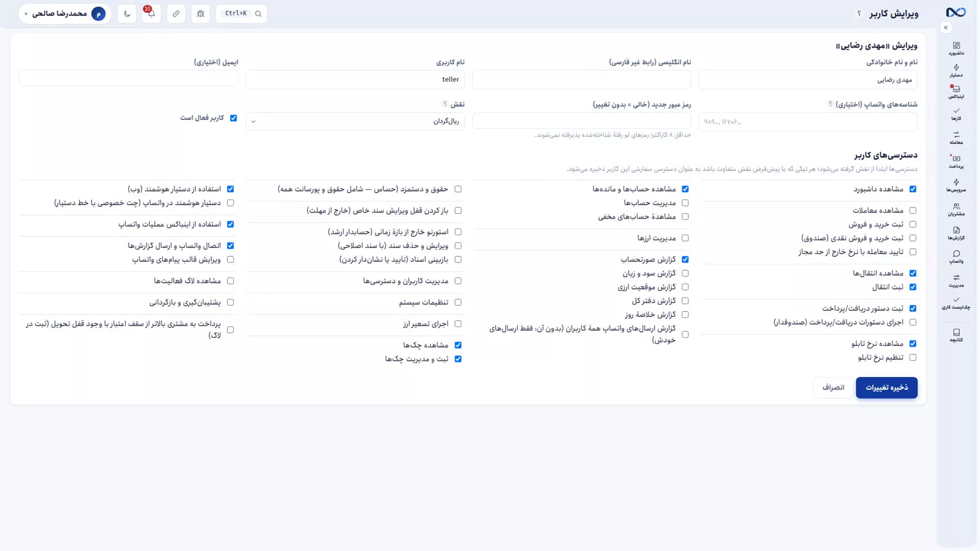Open the واتساپ (WhatsApp) sidebar icon
Image resolution: width=980 pixels, height=551 pixels.
[956, 257]
